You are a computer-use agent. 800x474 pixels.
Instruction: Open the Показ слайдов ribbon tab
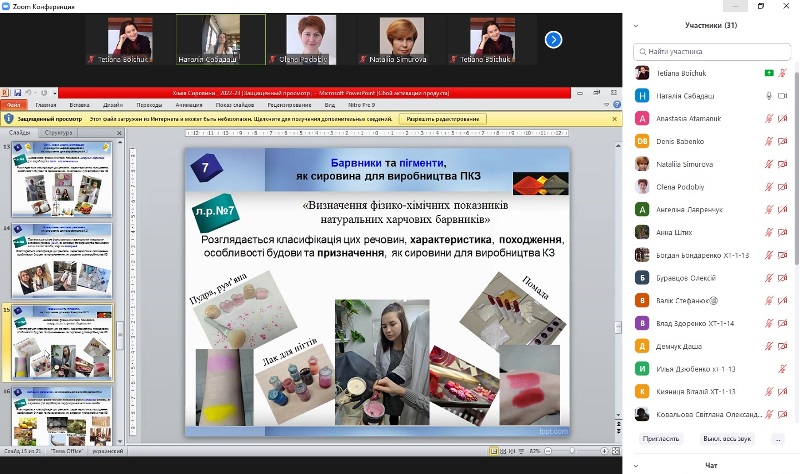(235, 105)
